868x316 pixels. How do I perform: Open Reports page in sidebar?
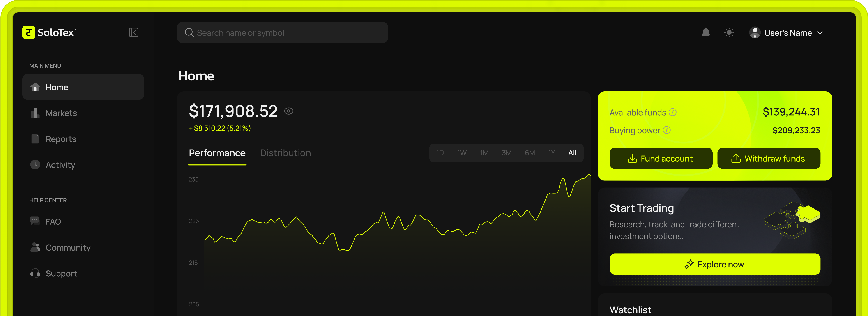click(61, 139)
